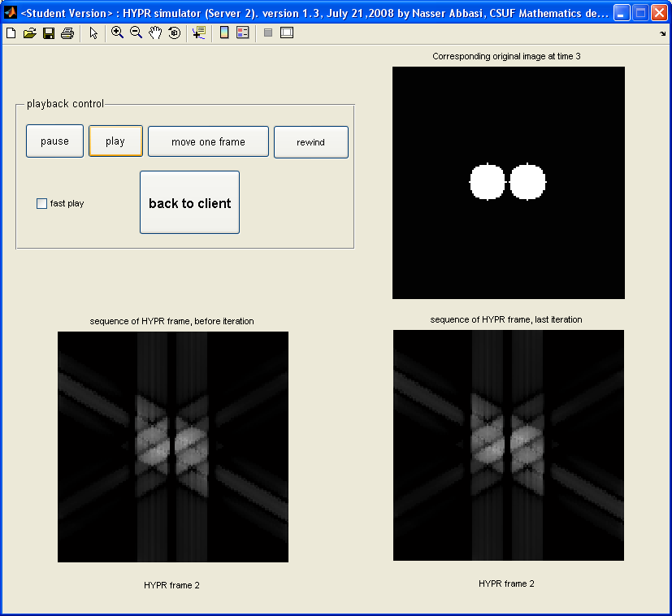Activate the Zoom Out magnifier tool
The height and width of the screenshot is (616, 672).
click(x=136, y=33)
